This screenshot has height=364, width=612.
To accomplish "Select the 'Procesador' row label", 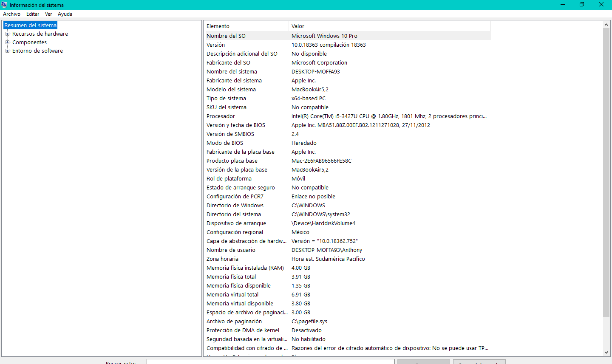I will (x=221, y=116).
